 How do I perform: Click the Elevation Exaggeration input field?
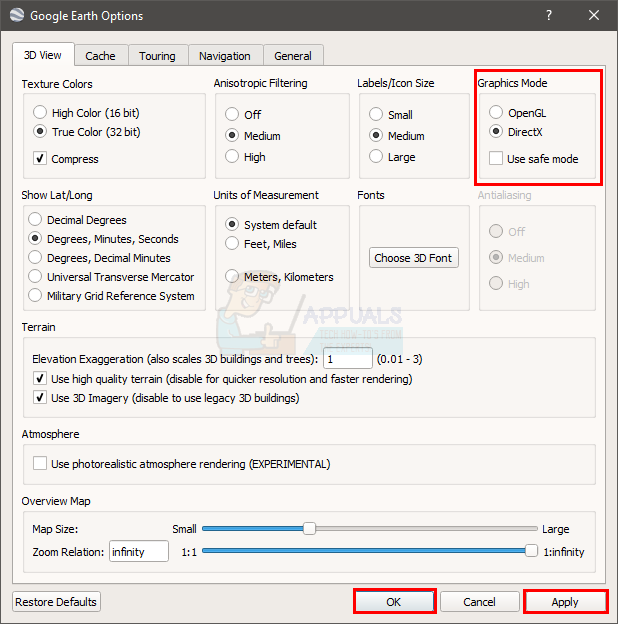pos(348,359)
